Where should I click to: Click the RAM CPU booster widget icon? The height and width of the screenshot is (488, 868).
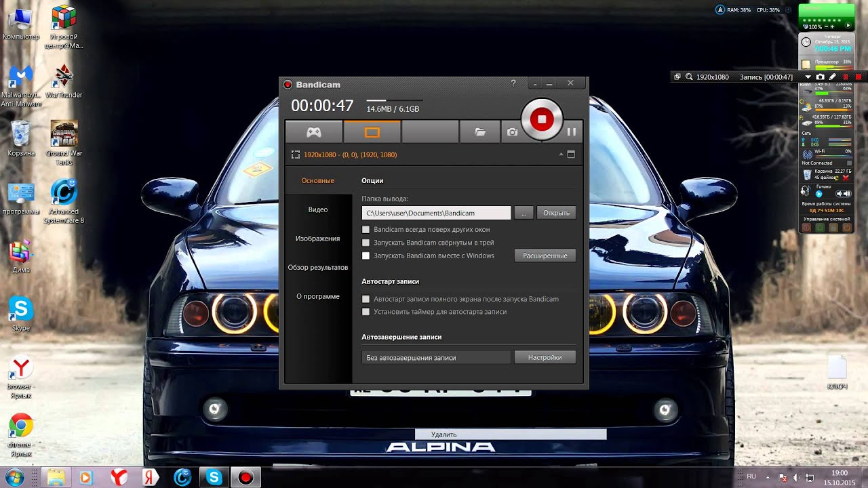click(x=720, y=9)
